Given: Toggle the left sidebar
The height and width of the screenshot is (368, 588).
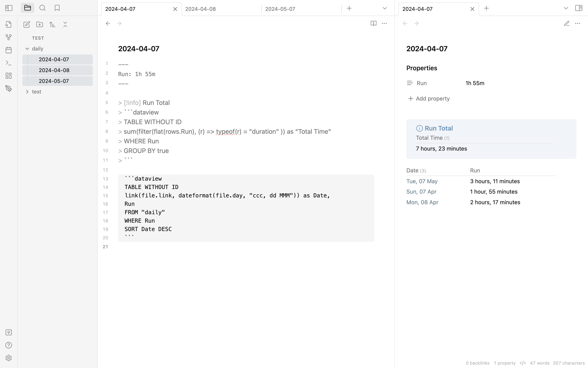Looking at the screenshot, I should tap(9, 8).
